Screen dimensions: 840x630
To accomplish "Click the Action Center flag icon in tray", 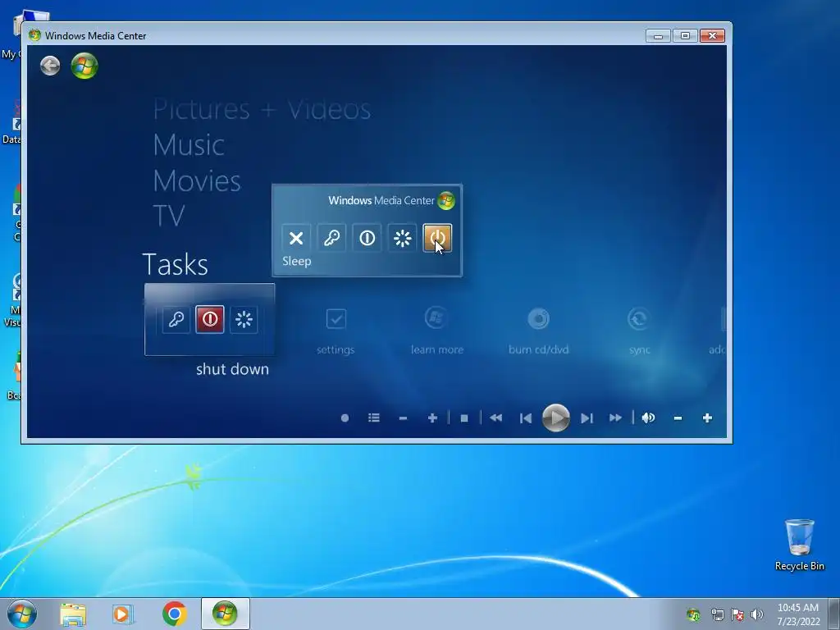I will coord(737,614).
